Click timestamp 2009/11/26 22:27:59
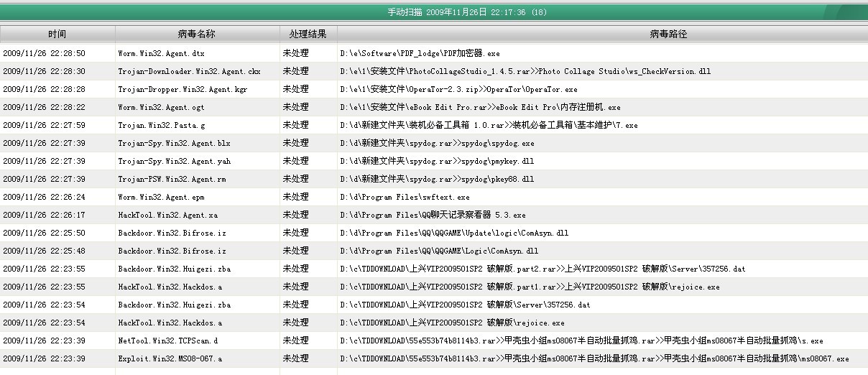The height and width of the screenshot is (375, 868). coord(44,125)
